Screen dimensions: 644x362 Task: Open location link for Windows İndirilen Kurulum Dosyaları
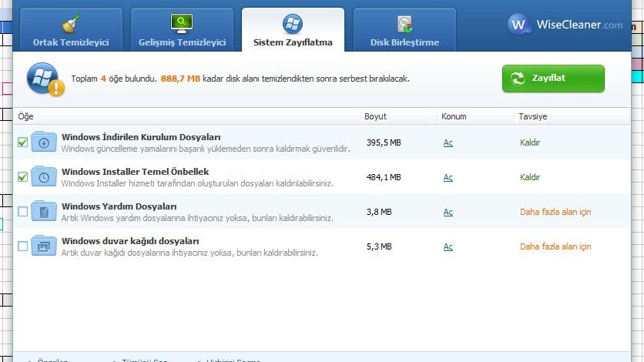click(448, 142)
